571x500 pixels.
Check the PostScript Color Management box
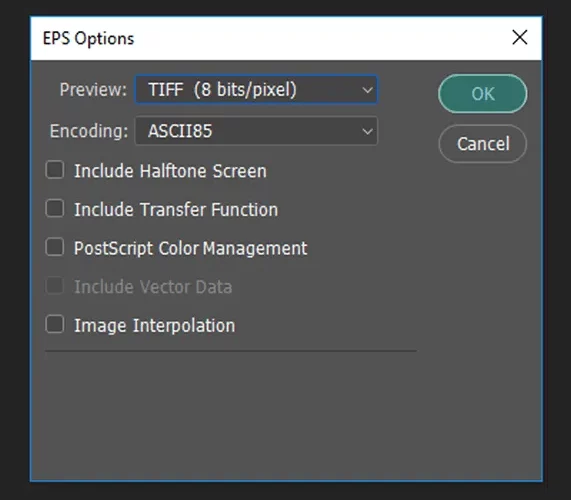[x=55, y=247]
